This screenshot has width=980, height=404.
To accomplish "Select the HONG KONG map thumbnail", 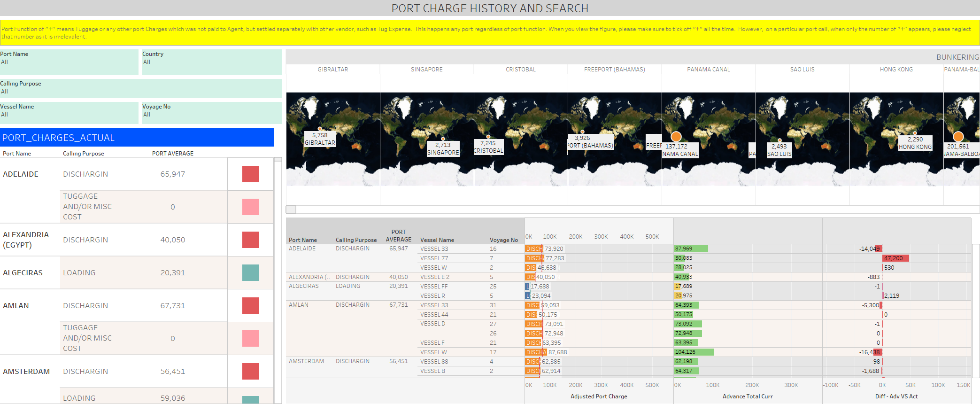I will 896,139.
